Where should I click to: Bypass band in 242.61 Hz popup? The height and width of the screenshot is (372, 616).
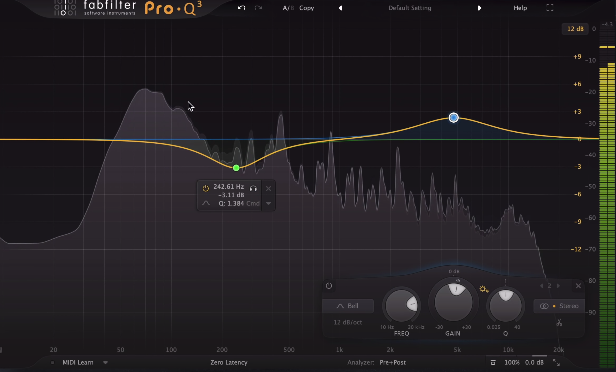click(205, 189)
